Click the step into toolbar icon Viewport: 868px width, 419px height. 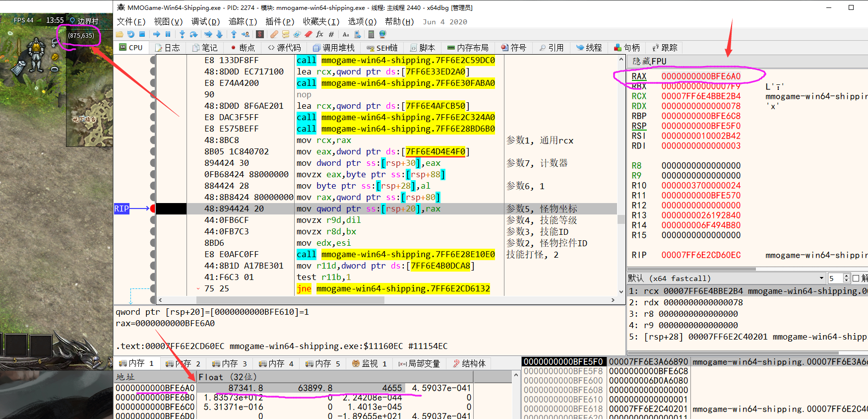[182, 34]
